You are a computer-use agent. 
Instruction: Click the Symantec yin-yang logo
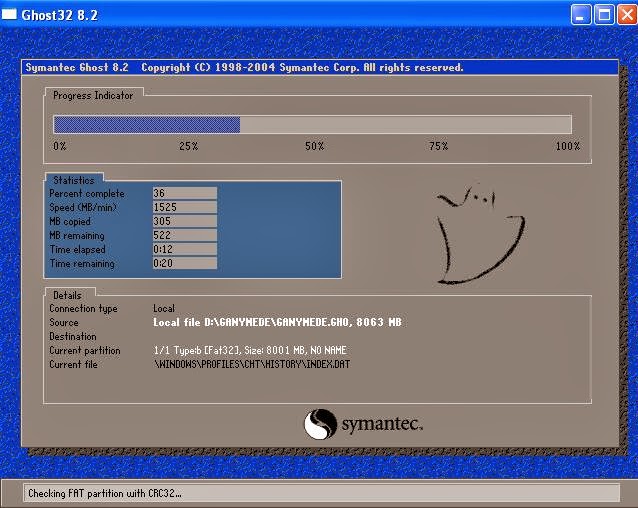pyautogui.click(x=320, y=424)
